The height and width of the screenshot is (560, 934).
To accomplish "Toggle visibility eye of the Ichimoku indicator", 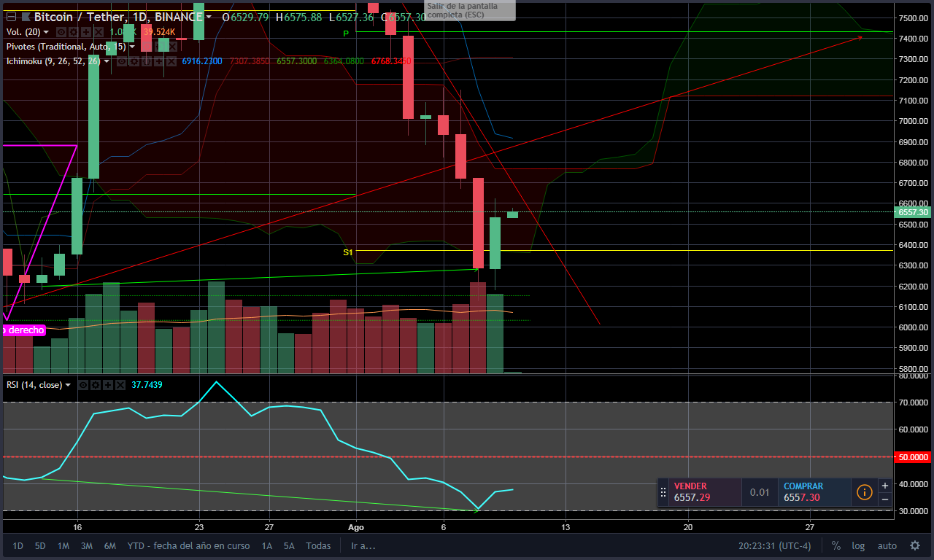I will pyautogui.click(x=123, y=61).
